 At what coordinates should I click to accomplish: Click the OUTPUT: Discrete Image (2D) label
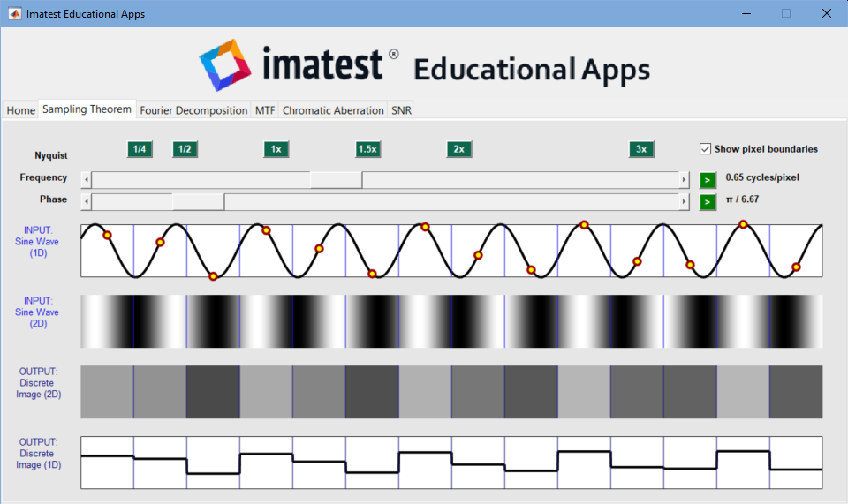pos(38,383)
